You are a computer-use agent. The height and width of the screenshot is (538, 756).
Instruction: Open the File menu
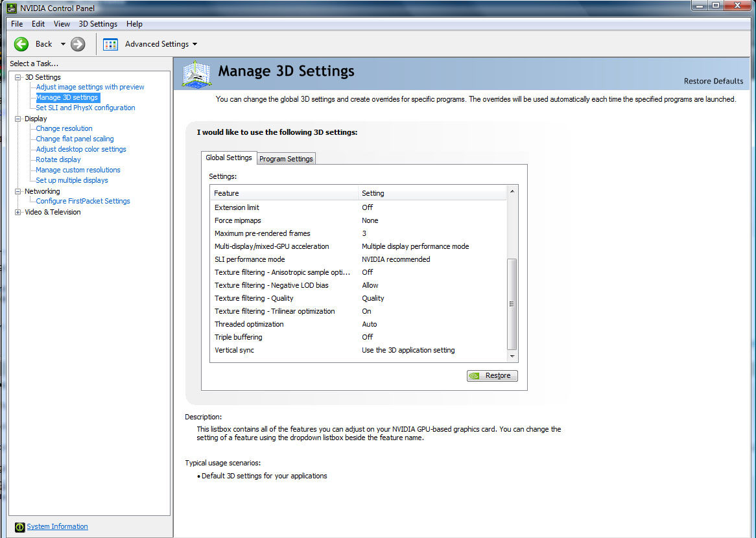(17, 23)
